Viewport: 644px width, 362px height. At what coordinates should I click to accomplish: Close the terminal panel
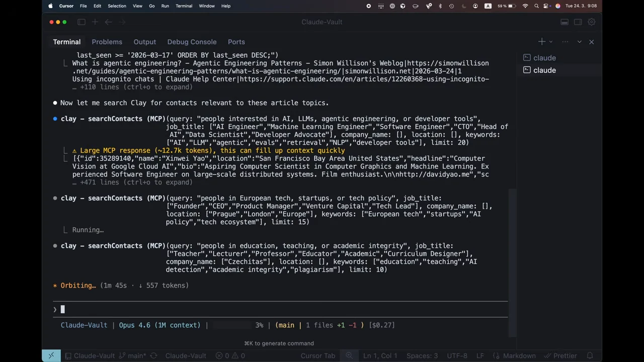click(592, 42)
